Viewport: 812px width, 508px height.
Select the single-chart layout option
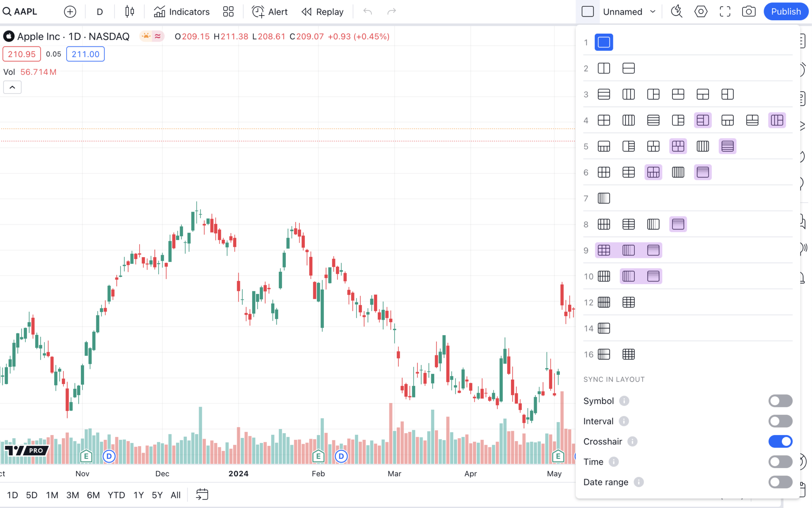pyautogui.click(x=603, y=42)
